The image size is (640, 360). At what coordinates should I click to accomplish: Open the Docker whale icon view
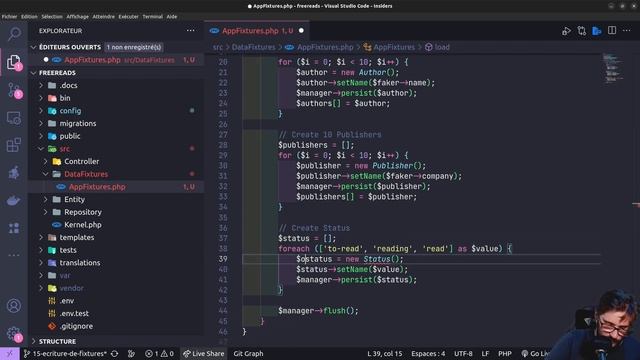[x=14, y=201]
